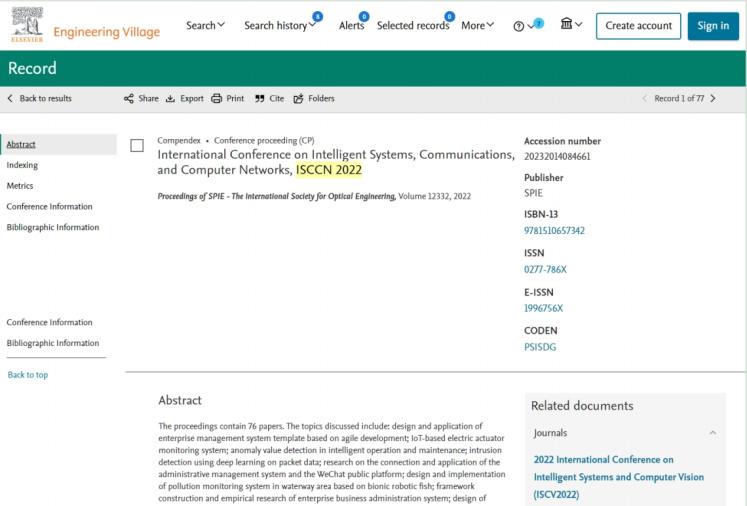Collapse the Journals section chevron
Viewport: 747px width, 506px height.
pos(711,433)
